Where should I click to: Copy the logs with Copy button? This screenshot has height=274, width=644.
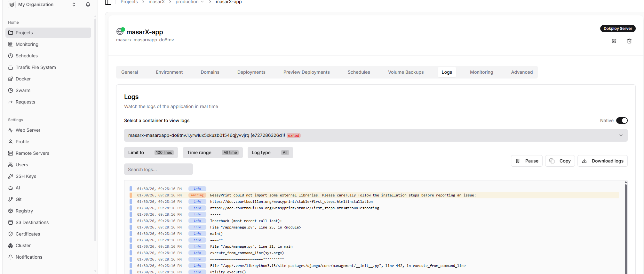tap(560, 161)
